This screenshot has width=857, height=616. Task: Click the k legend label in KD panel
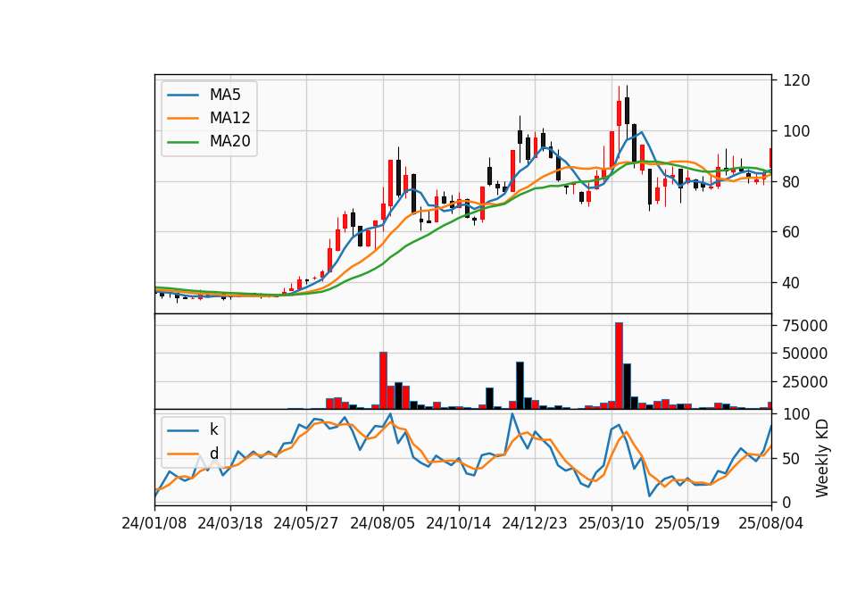[x=213, y=429]
